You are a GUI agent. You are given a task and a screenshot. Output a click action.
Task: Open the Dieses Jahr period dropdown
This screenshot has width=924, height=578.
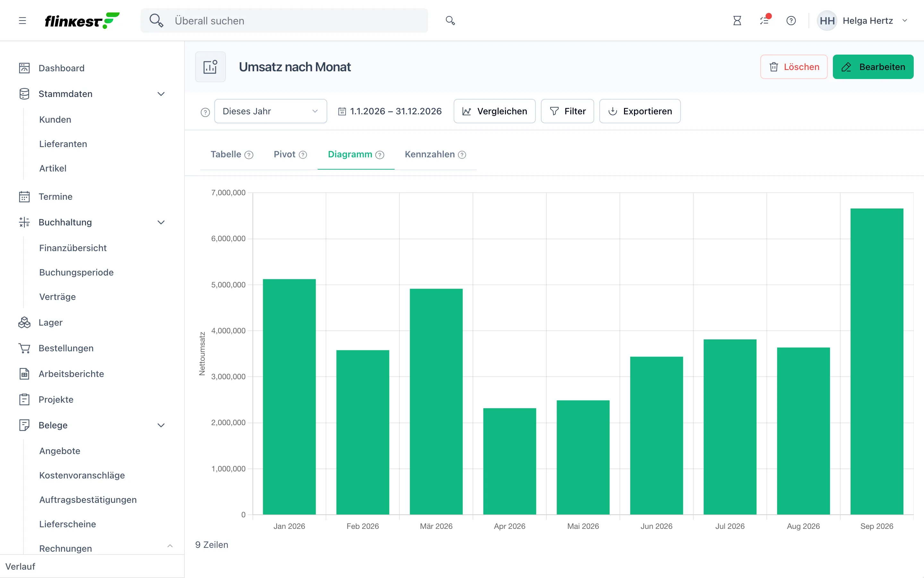[271, 111]
